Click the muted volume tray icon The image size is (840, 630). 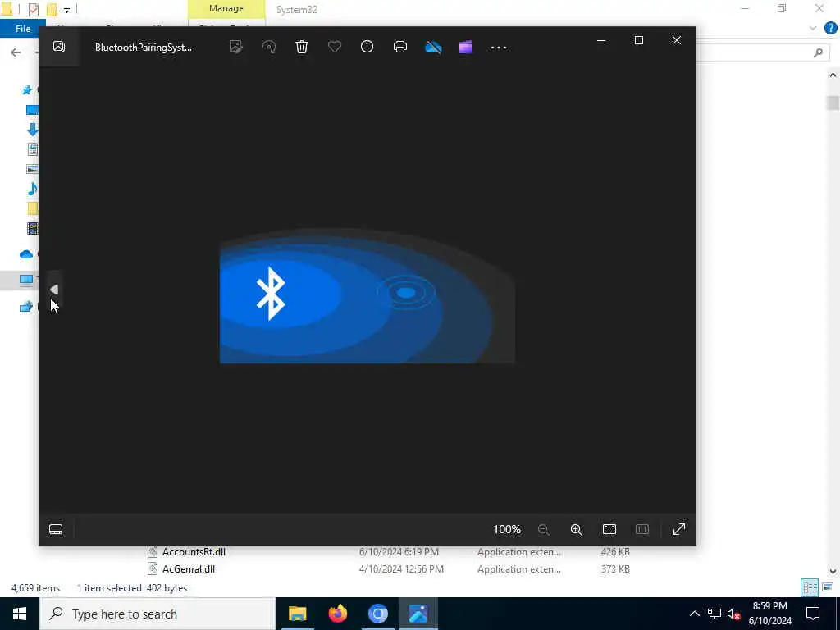734,614
